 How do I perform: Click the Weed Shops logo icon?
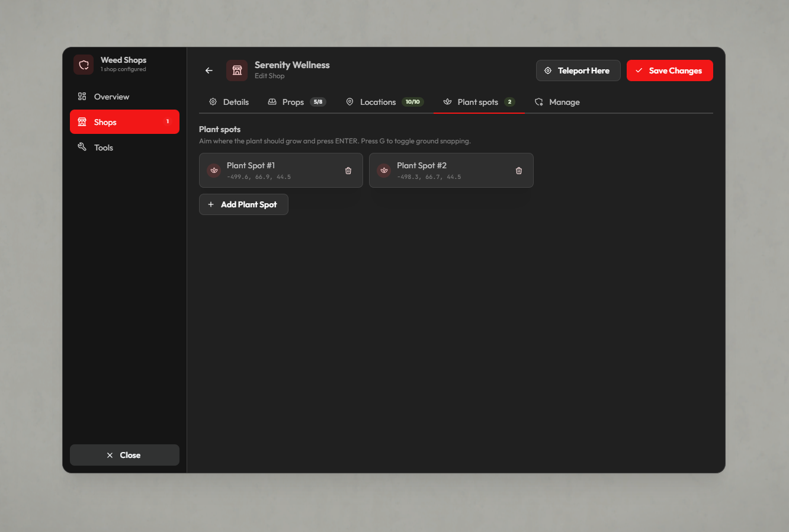coord(84,65)
